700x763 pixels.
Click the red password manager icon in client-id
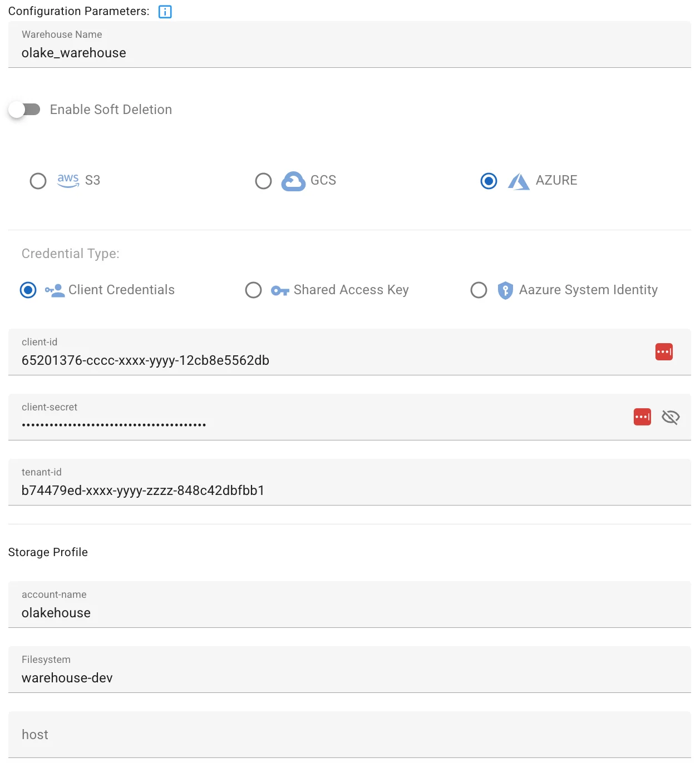(x=664, y=351)
